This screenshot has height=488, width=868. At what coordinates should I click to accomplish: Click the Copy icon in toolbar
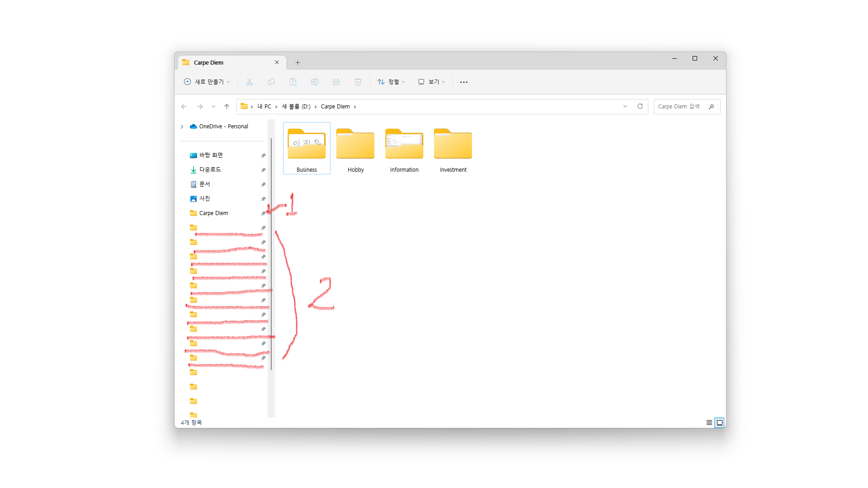click(271, 82)
